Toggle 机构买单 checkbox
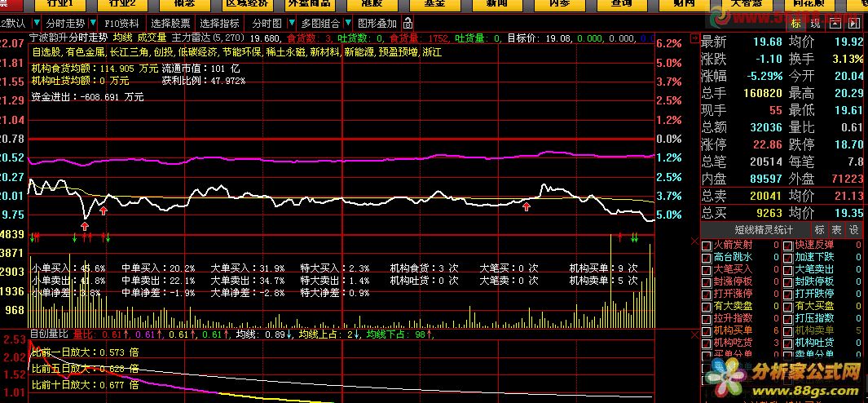 tap(707, 331)
